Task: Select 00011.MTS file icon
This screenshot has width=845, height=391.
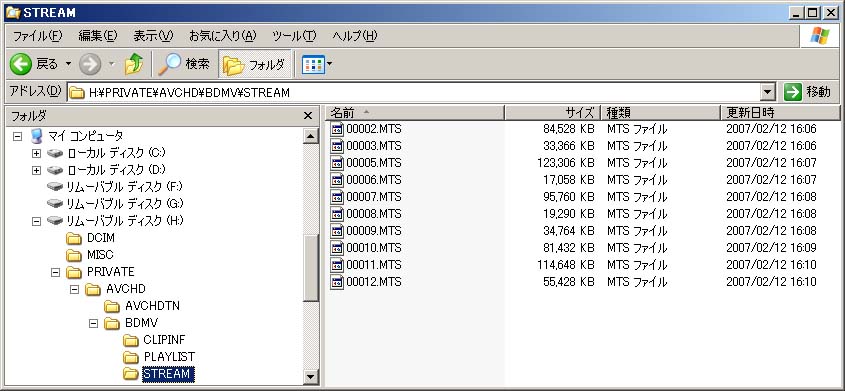Action: tap(337, 265)
